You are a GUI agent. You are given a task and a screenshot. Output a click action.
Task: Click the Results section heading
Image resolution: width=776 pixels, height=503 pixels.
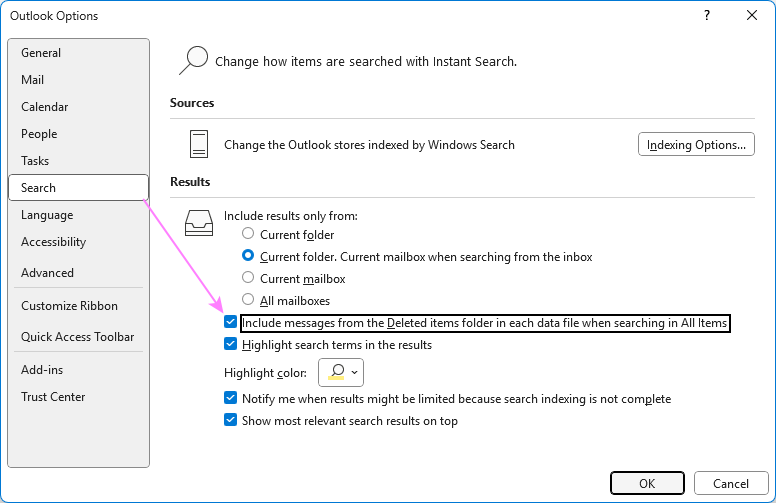click(x=190, y=182)
